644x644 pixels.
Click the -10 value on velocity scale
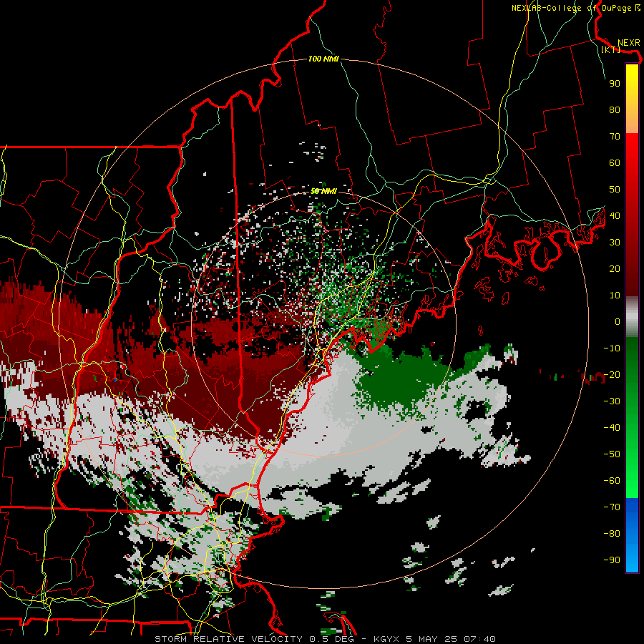612,348
